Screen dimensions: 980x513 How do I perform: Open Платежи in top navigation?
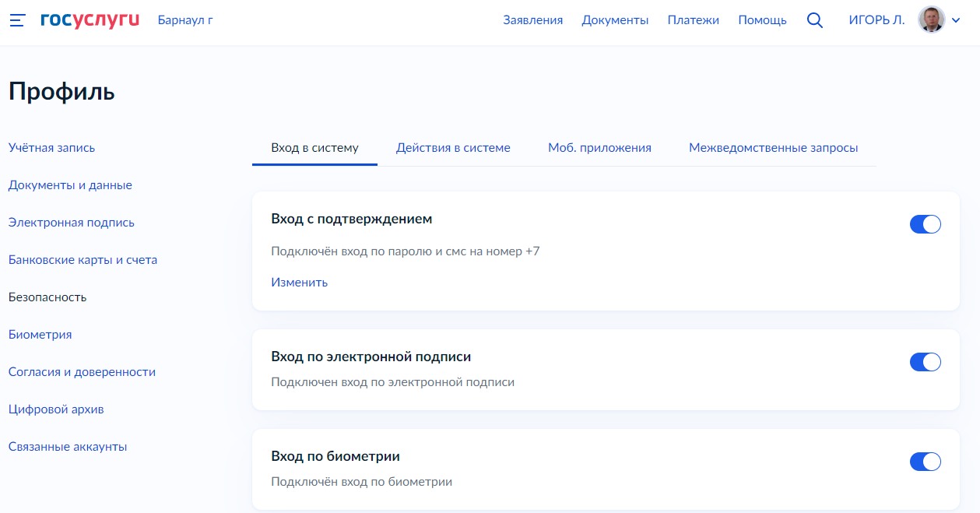tap(694, 20)
